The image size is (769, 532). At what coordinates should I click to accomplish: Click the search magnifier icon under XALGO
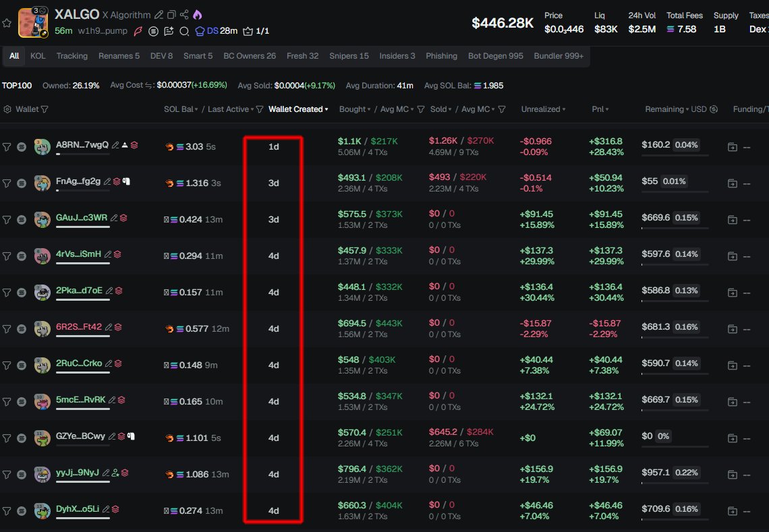tap(183, 31)
